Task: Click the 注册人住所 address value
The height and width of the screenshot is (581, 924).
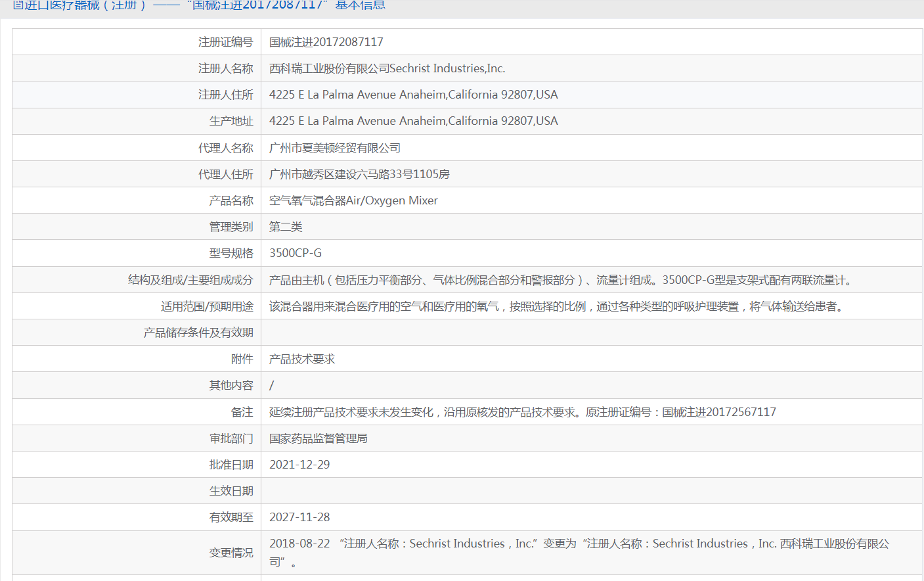Action: click(413, 95)
